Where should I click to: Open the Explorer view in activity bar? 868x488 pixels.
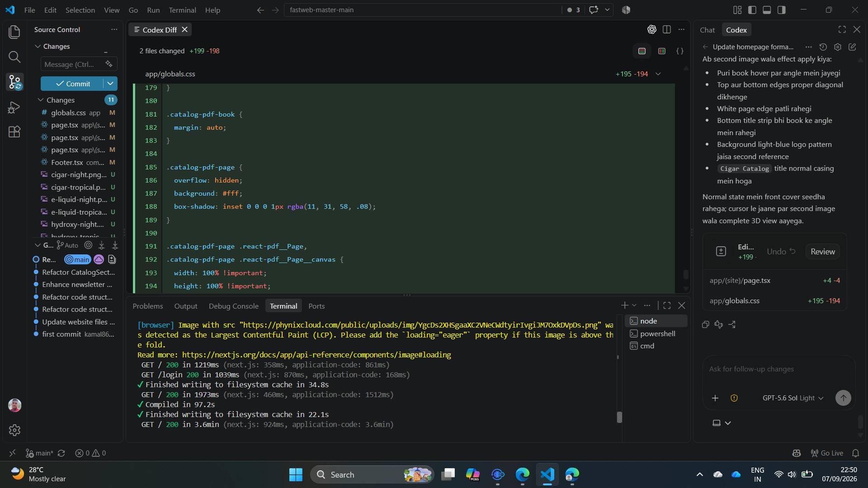coord(14,32)
